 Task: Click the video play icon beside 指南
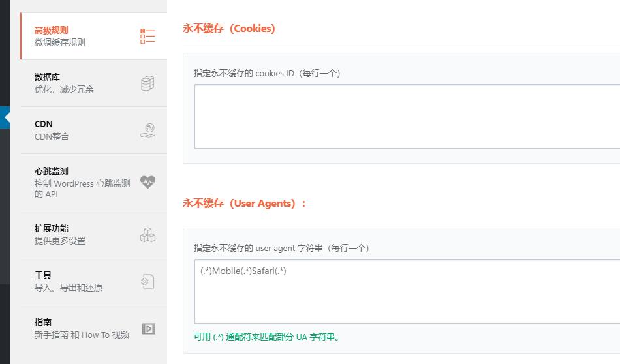tap(149, 328)
